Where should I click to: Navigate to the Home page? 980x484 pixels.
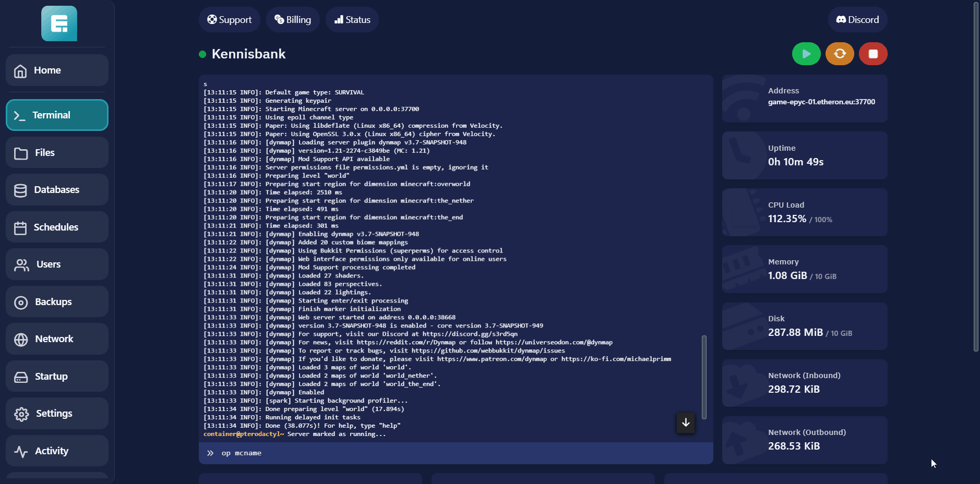(x=57, y=70)
